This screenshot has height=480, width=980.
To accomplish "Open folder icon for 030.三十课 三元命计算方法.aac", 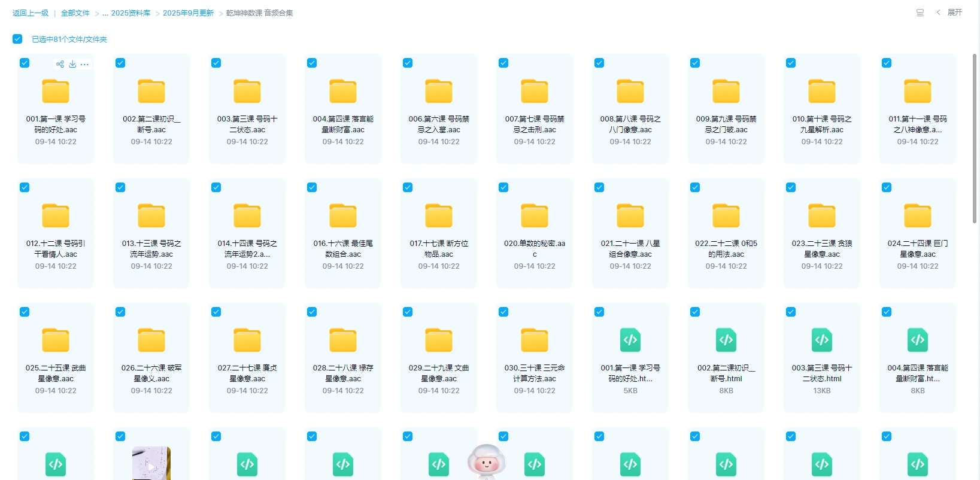I will pyautogui.click(x=535, y=341).
